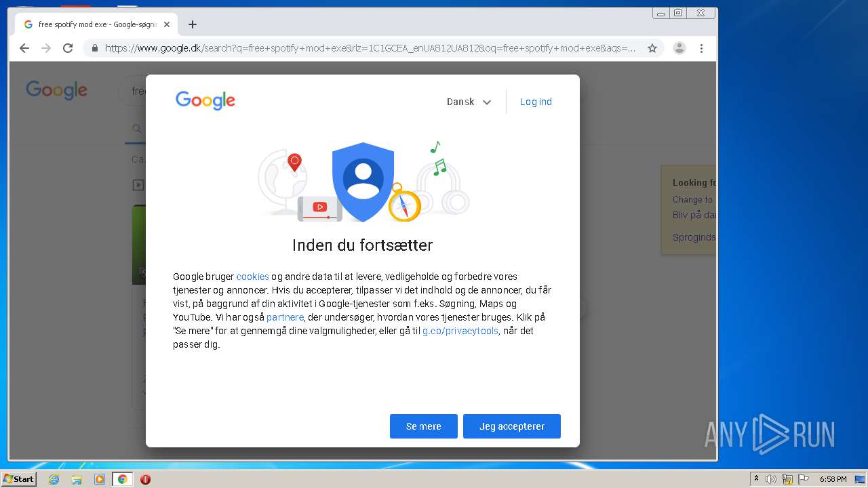The height and width of the screenshot is (488, 868).
Task: Click the browser back arrow
Action: [x=24, y=48]
